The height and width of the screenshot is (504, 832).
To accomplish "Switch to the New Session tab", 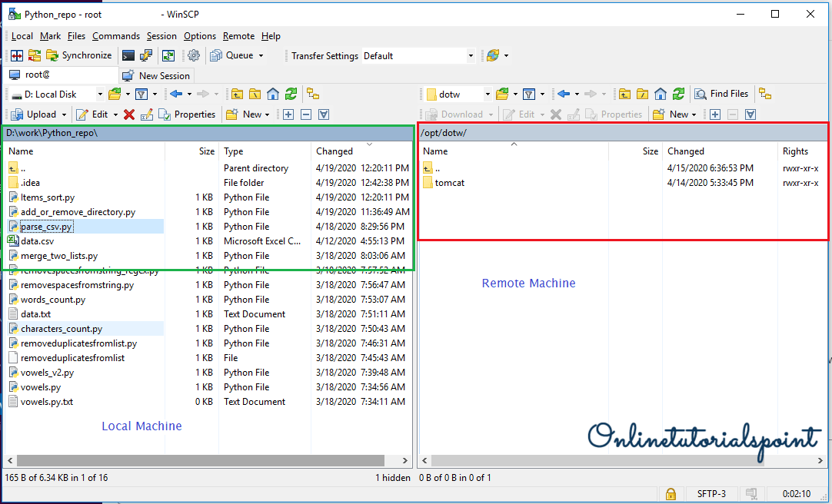I will point(156,75).
